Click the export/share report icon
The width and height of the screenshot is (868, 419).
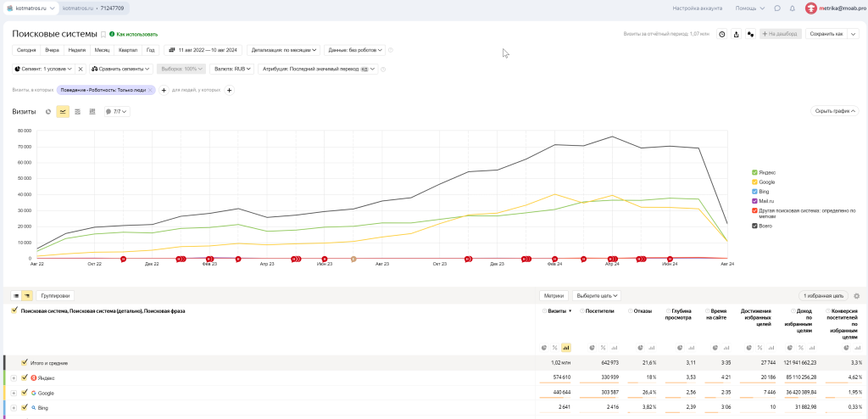[737, 34]
